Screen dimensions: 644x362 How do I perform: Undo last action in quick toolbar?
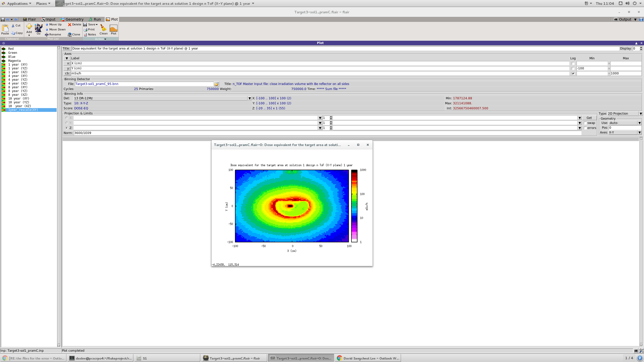coord(8,19)
